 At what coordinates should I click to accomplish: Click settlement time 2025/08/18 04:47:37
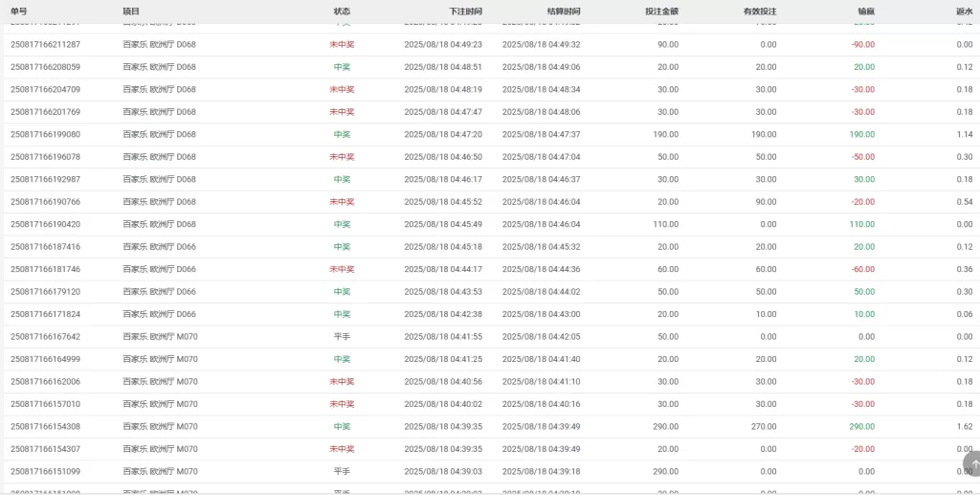click(x=542, y=134)
